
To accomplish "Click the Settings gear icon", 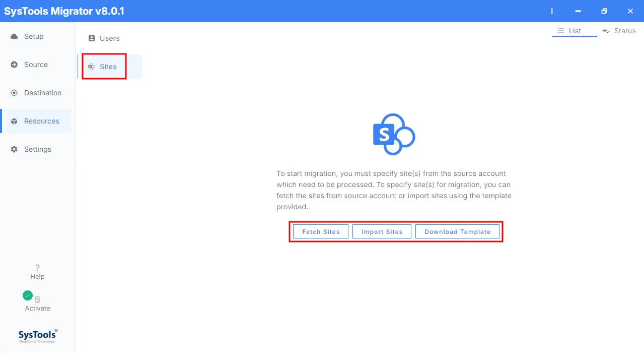I will pos(14,149).
